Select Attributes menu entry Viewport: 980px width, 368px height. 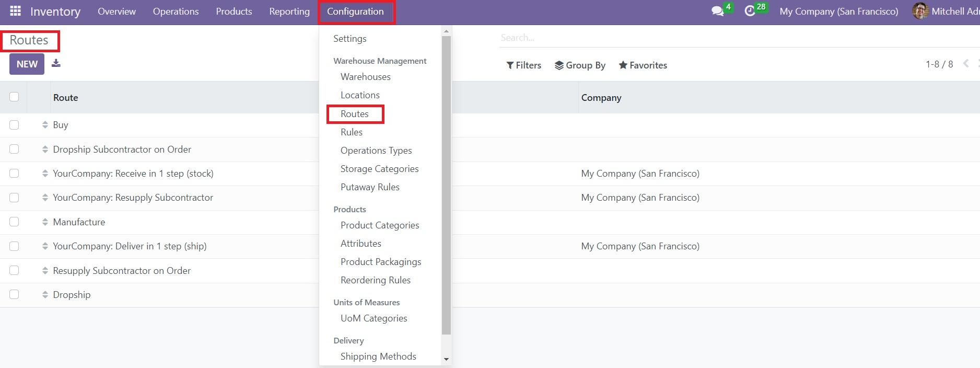click(x=361, y=244)
